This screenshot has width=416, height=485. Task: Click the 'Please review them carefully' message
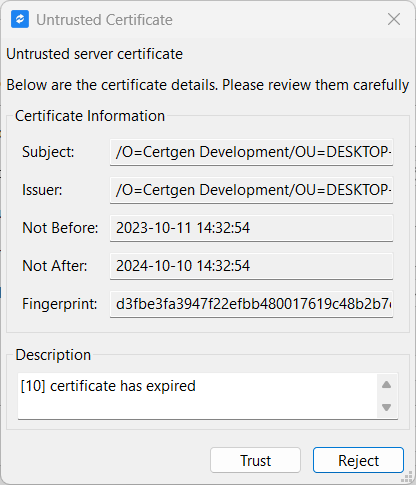pos(315,85)
